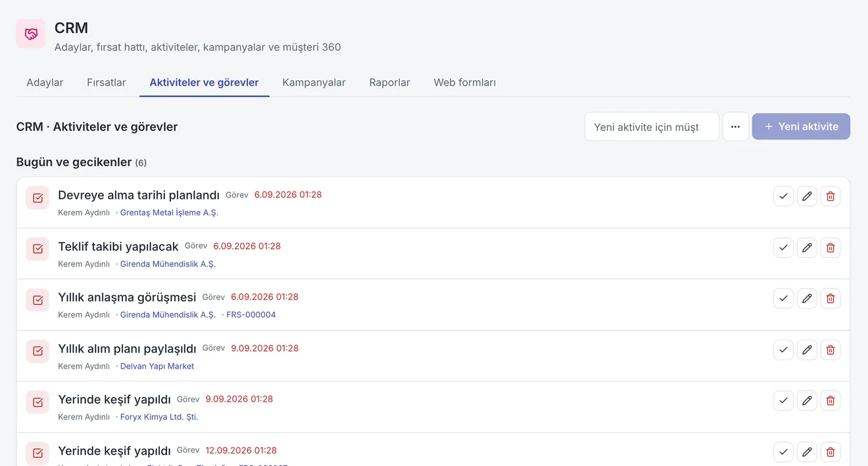Complete the 'Yıllık anlaşma görüşmesi' task
Image resolution: width=868 pixels, height=466 pixels.
click(783, 298)
